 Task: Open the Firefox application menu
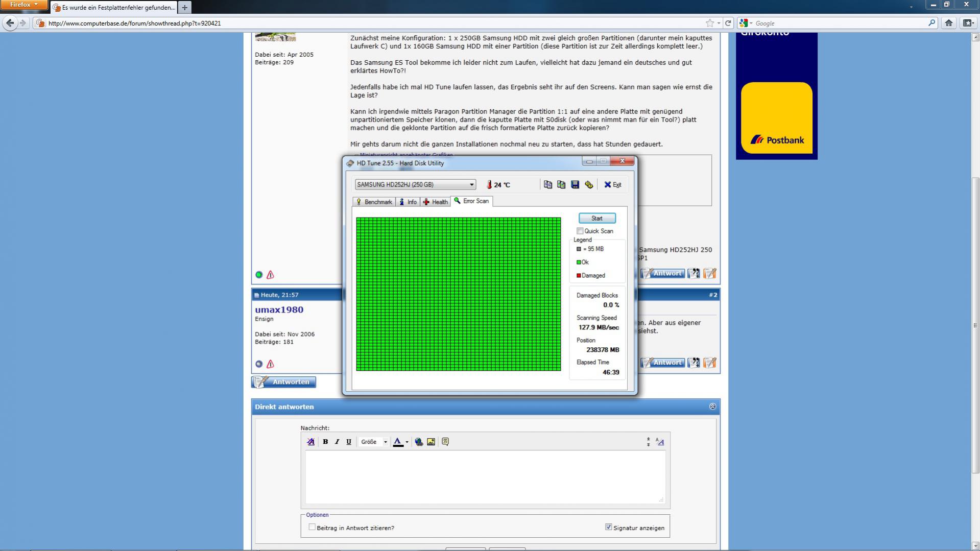[x=24, y=5]
